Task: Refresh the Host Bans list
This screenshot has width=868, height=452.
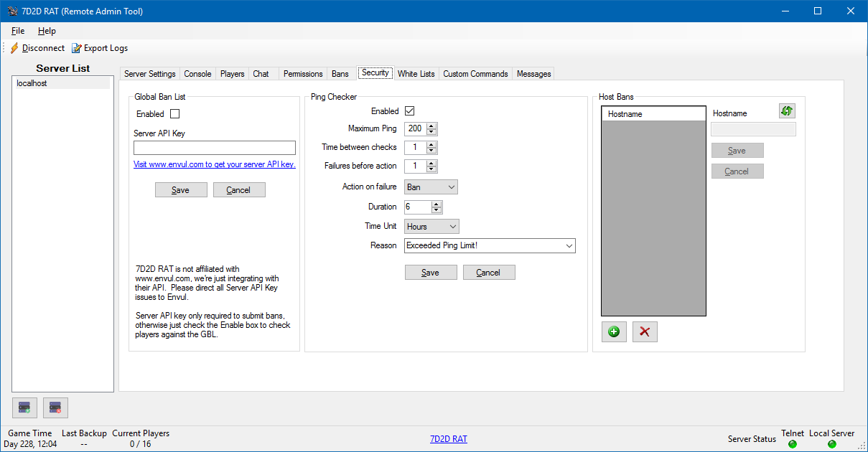Action: (787, 111)
